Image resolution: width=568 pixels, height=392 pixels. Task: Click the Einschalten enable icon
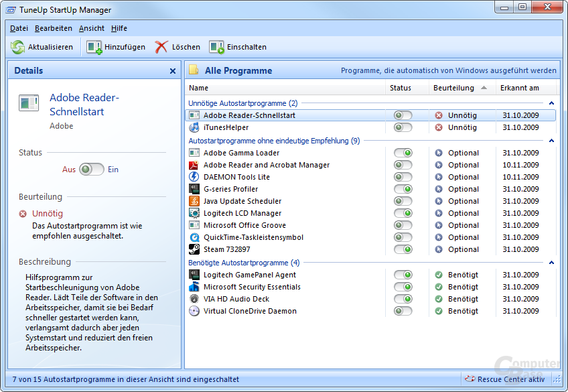point(216,47)
